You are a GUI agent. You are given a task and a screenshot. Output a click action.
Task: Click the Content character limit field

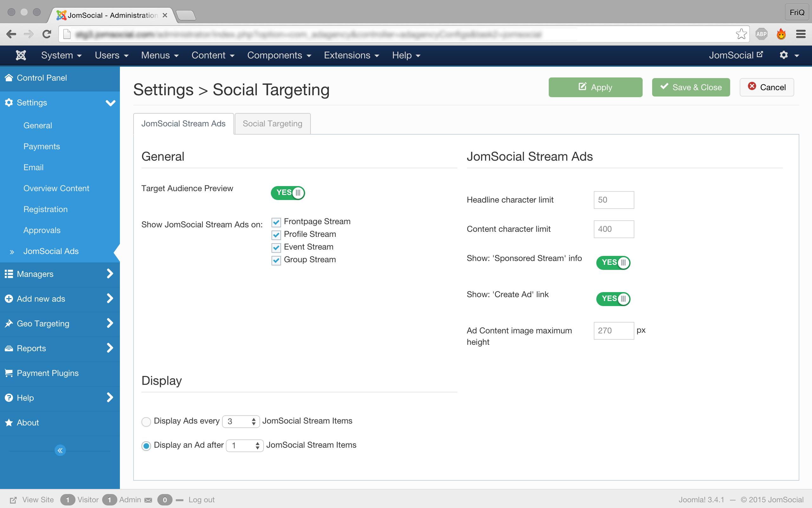coord(614,229)
